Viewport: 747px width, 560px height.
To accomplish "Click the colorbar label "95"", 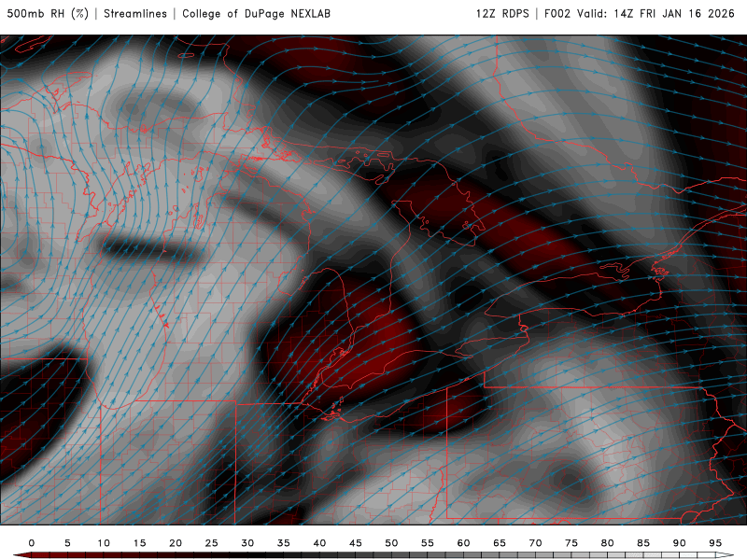I will [x=715, y=543].
